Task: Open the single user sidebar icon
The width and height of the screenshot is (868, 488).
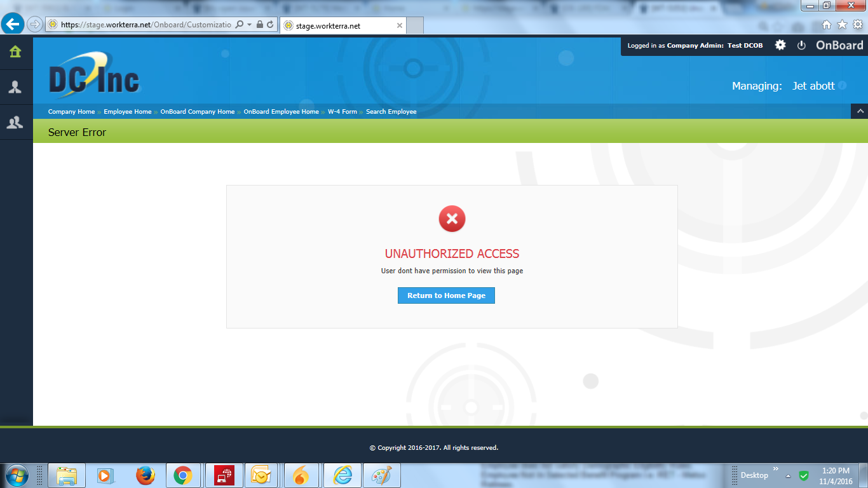Action: pos(15,88)
